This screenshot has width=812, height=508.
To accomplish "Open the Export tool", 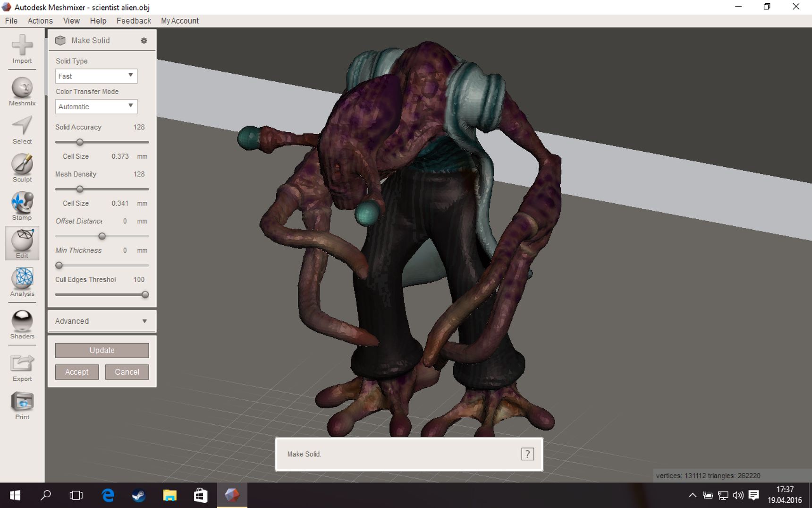I will point(22,368).
